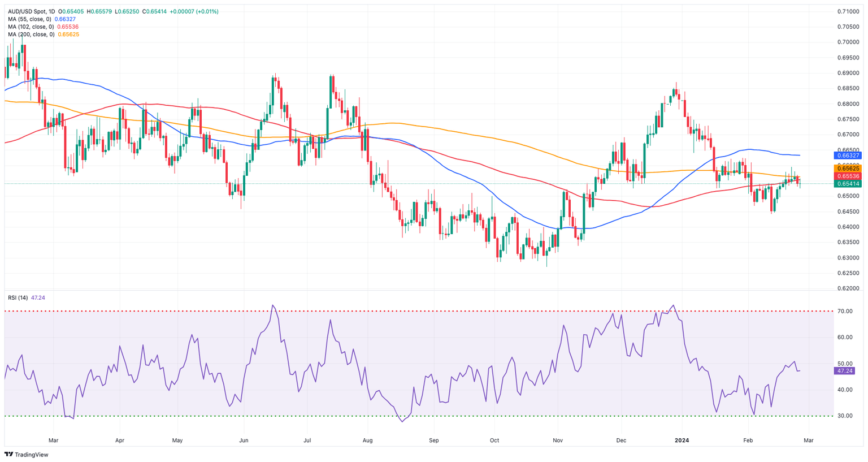Viewport: 868px width, 462px height.
Task: Click the red 0.65536 price tag
Action: point(847,176)
